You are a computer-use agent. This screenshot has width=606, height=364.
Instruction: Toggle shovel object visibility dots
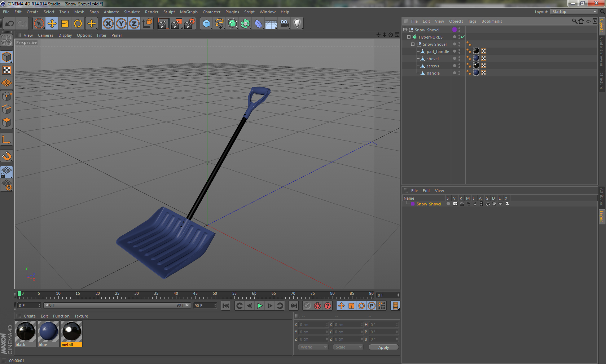(x=459, y=59)
